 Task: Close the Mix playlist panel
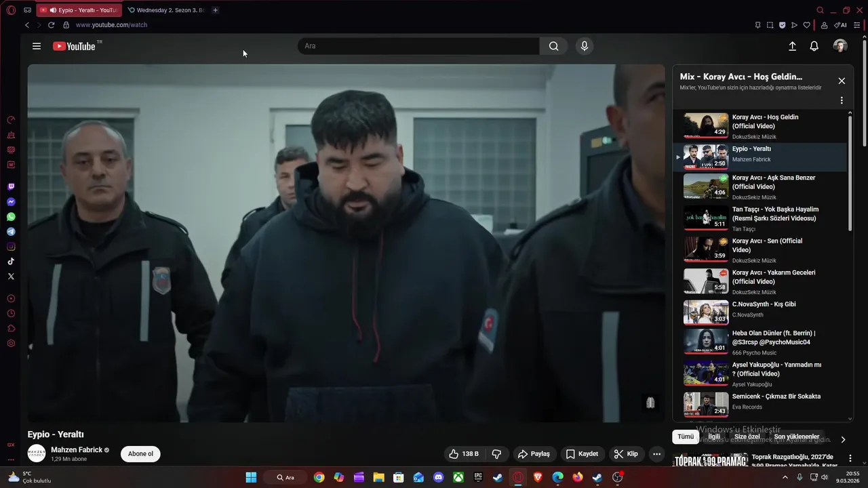(842, 81)
